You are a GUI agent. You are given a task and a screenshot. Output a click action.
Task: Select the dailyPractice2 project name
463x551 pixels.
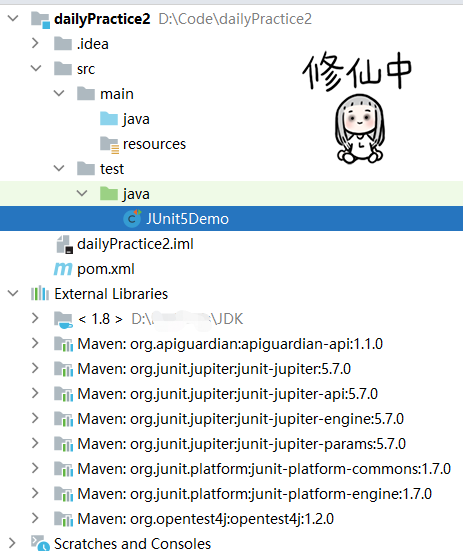102,19
